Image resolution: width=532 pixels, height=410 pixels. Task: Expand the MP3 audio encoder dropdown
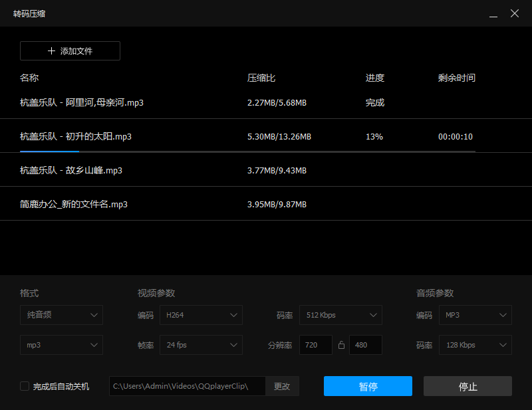[475, 315]
